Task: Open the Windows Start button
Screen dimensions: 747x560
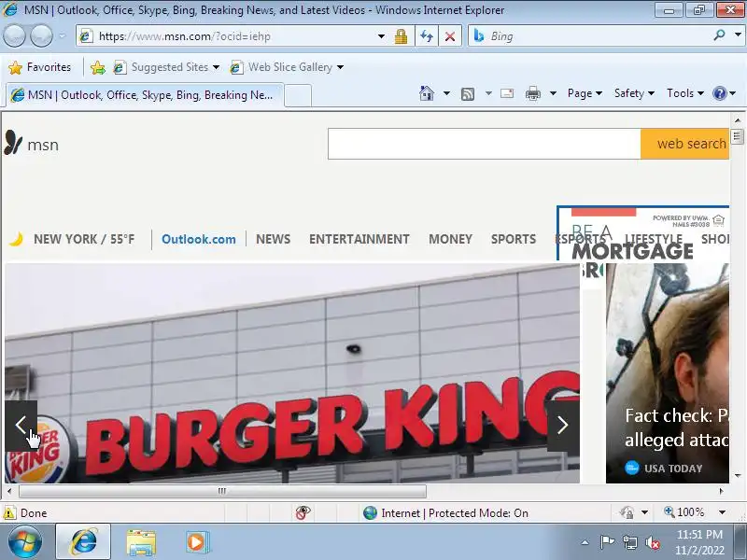Action: (25, 542)
